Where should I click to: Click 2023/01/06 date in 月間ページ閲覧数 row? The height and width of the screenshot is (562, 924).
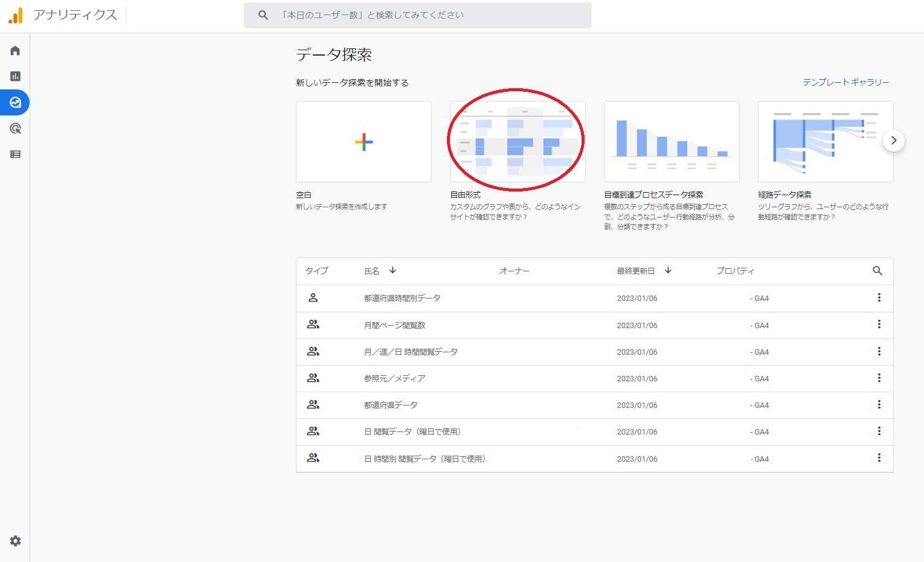(637, 325)
